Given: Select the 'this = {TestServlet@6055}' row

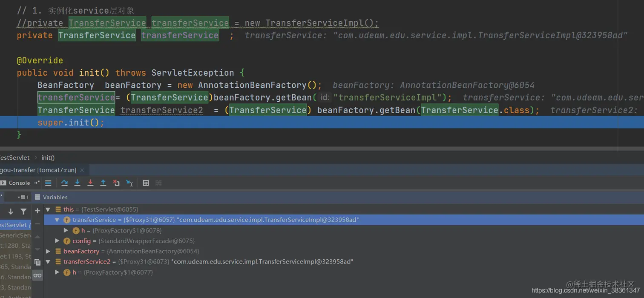Looking at the screenshot, I should pos(344,209).
